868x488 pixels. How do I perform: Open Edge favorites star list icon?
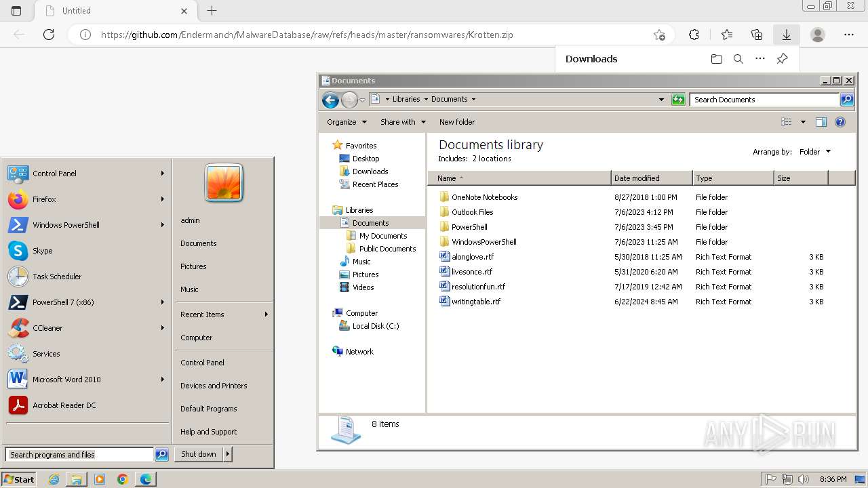tap(727, 35)
